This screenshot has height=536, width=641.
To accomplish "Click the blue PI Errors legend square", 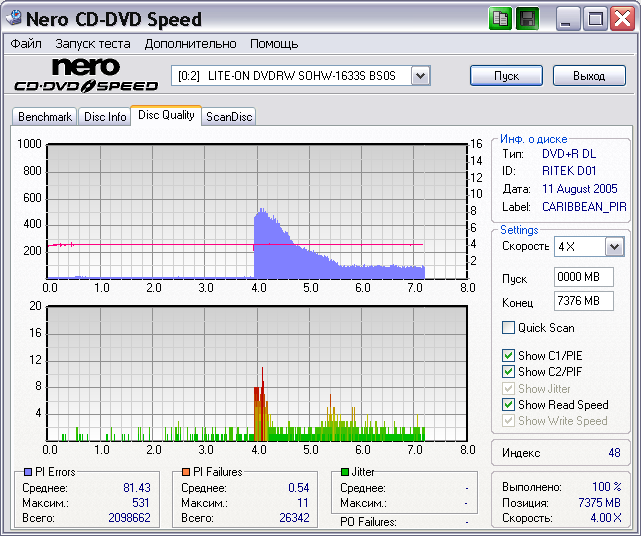I will pyautogui.click(x=27, y=472).
